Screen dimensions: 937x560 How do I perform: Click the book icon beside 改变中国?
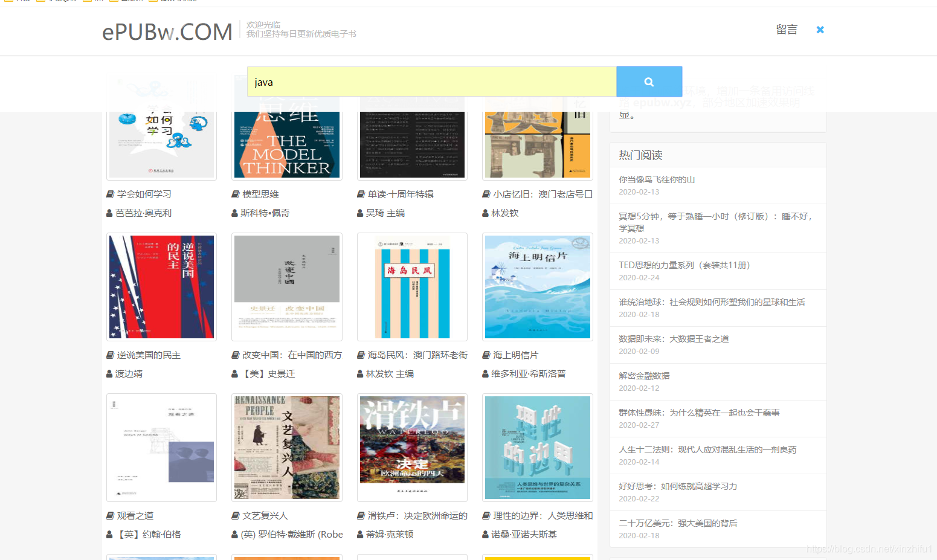pyautogui.click(x=236, y=355)
